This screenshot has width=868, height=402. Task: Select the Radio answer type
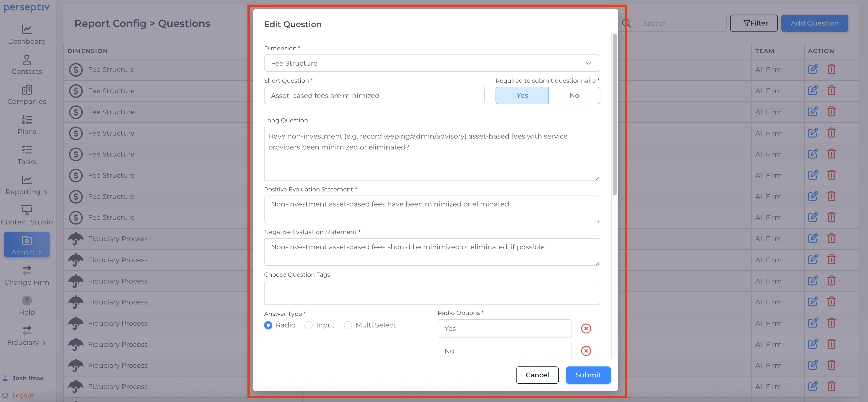point(268,325)
